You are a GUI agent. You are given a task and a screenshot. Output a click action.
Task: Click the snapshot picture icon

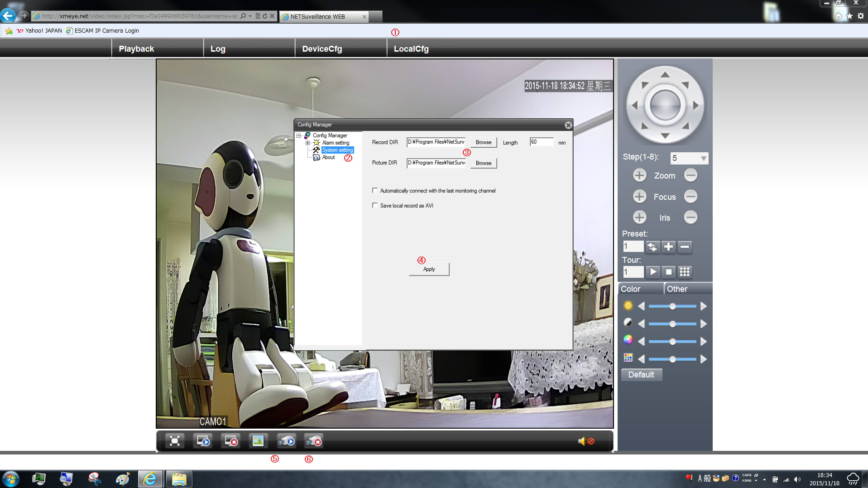[x=258, y=441]
